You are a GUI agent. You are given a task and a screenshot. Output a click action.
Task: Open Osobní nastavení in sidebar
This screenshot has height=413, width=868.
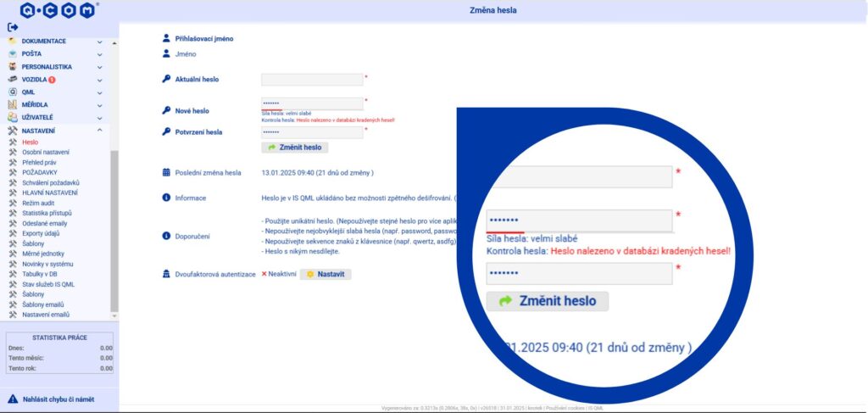point(46,152)
